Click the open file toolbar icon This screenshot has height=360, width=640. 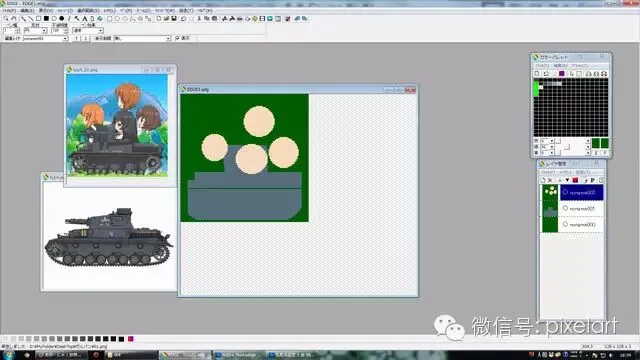click(167, 19)
